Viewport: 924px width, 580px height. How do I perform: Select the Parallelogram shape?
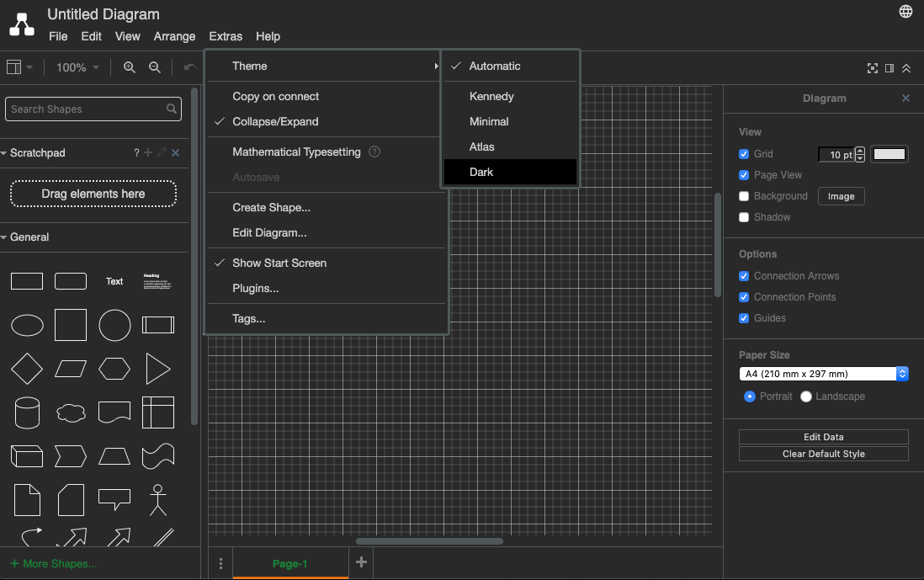pyautogui.click(x=71, y=369)
